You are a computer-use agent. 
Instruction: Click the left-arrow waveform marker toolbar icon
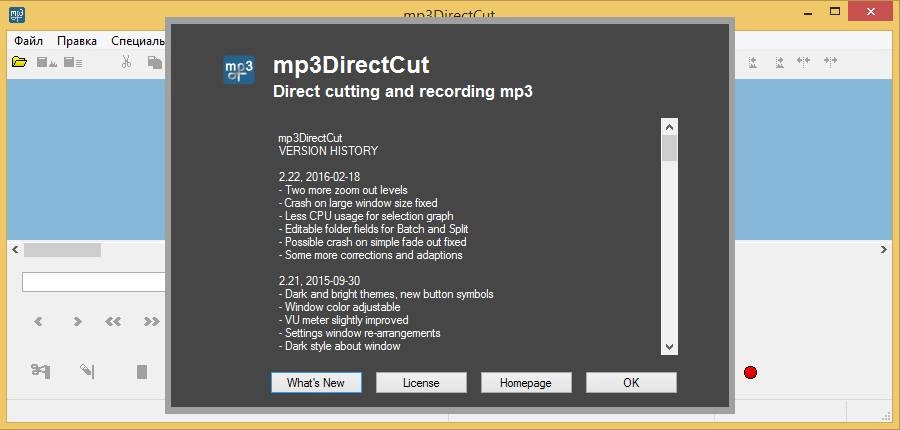(754, 62)
